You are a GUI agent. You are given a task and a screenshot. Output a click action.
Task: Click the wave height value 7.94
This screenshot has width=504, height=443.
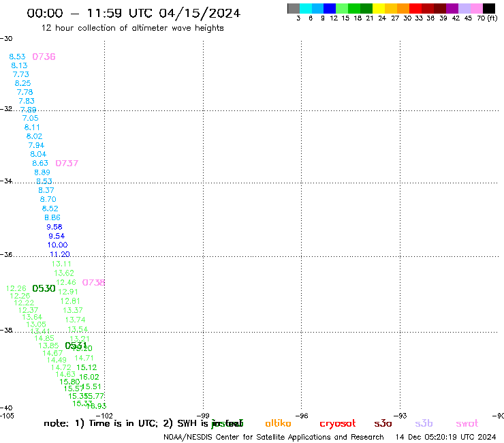(x=36, y=145)
